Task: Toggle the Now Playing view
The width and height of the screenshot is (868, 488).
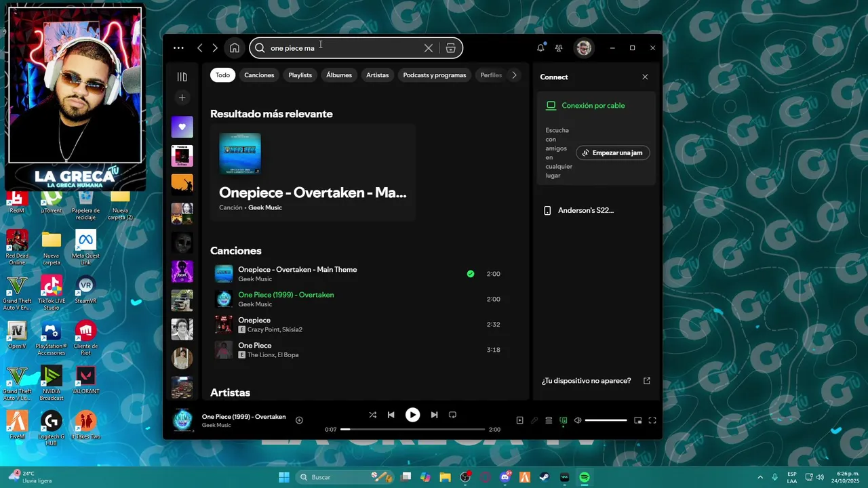Action: pos(519,420)
